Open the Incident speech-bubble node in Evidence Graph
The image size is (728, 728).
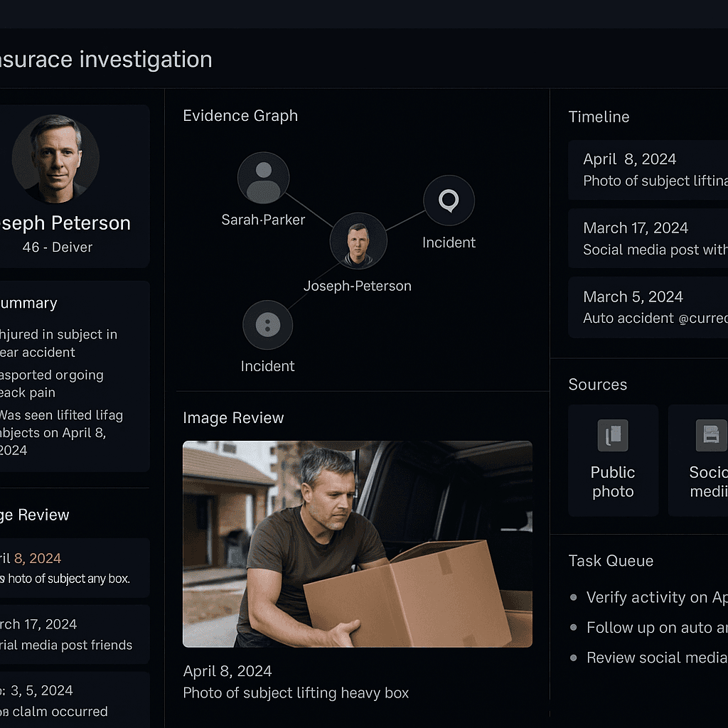click(449, 201)
